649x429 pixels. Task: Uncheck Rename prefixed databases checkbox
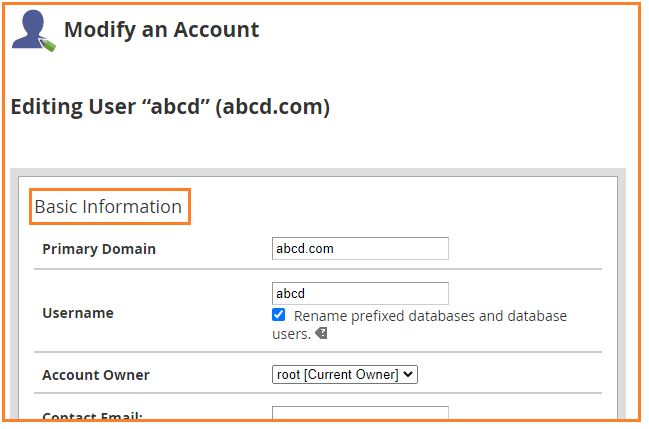(x=279, y=315)
